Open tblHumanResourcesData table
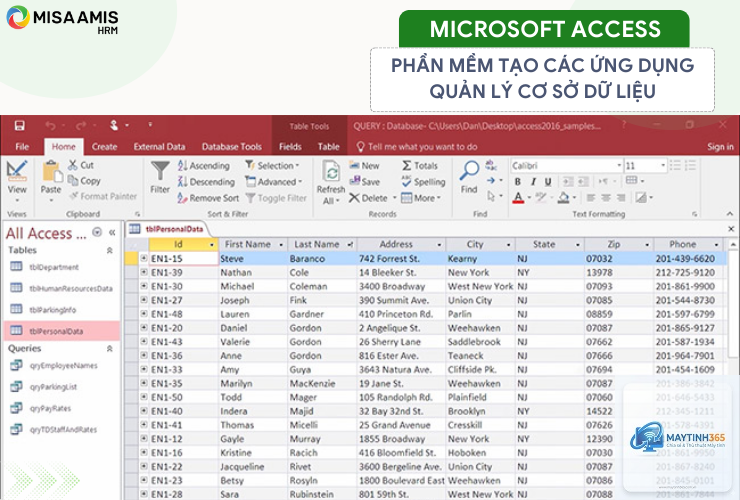Viewport: 740px width, 500px height. tap(61, 288)
